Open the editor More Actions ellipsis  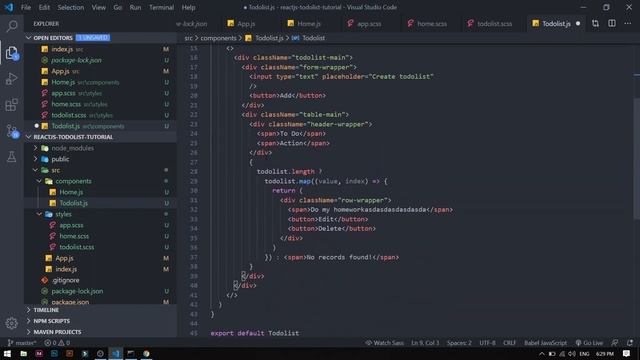[628, 24]
